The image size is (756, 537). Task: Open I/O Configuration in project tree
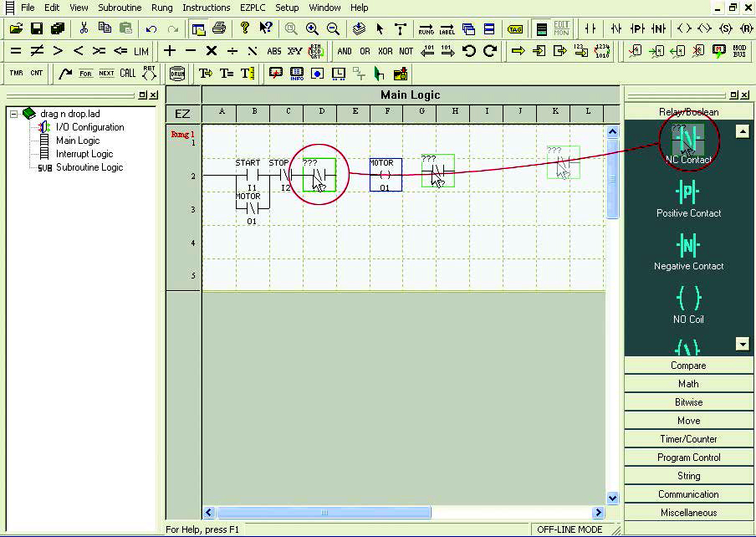89,127
